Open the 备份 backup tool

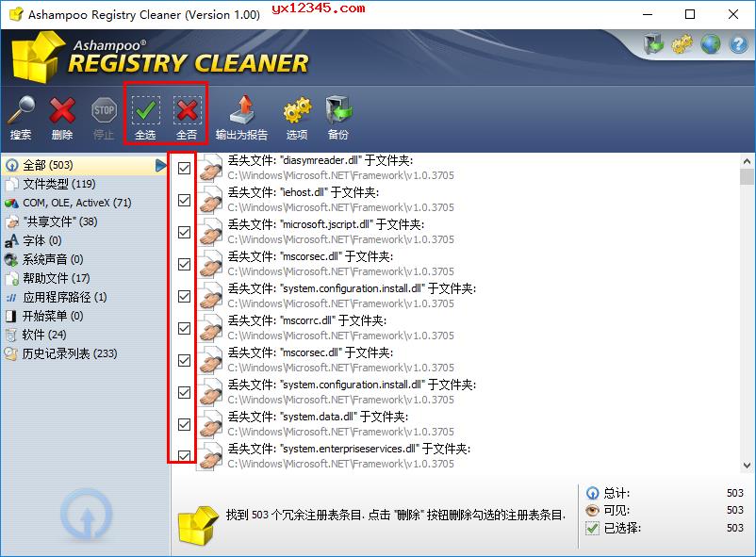pos(338,118)
